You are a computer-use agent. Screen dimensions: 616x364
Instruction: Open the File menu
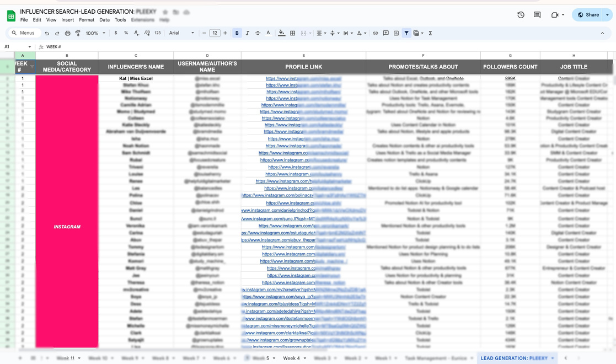(24, 20)
